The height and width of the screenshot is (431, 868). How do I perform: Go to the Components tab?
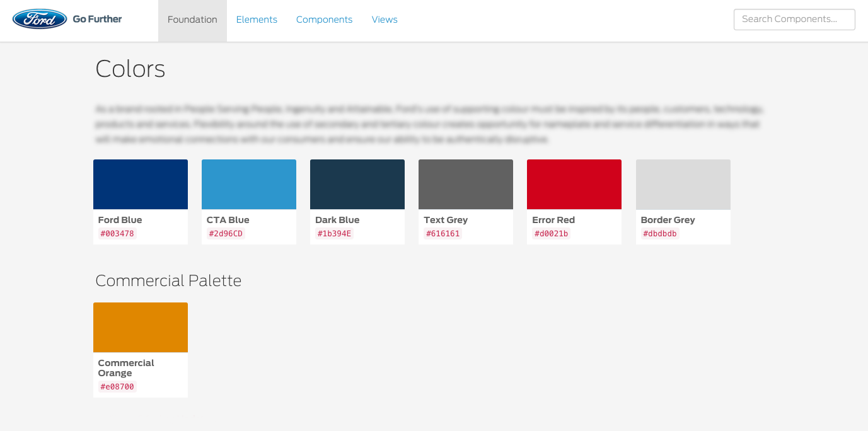(324, 20)
